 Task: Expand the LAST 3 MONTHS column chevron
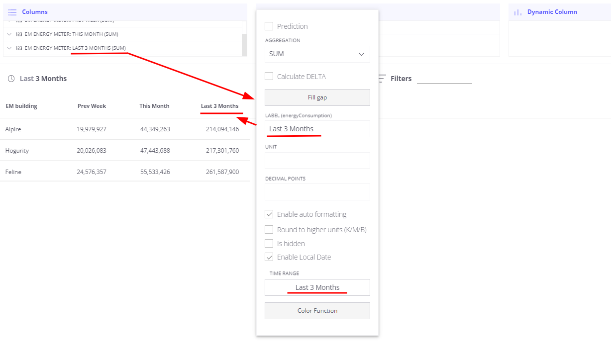9,48
